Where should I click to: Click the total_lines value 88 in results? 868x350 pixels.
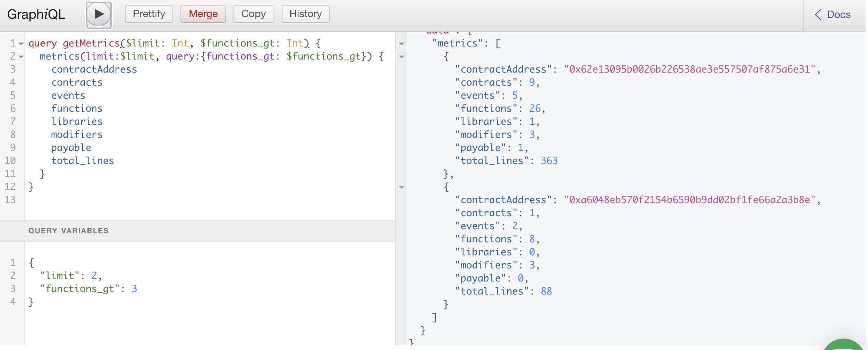click(546, 291)
